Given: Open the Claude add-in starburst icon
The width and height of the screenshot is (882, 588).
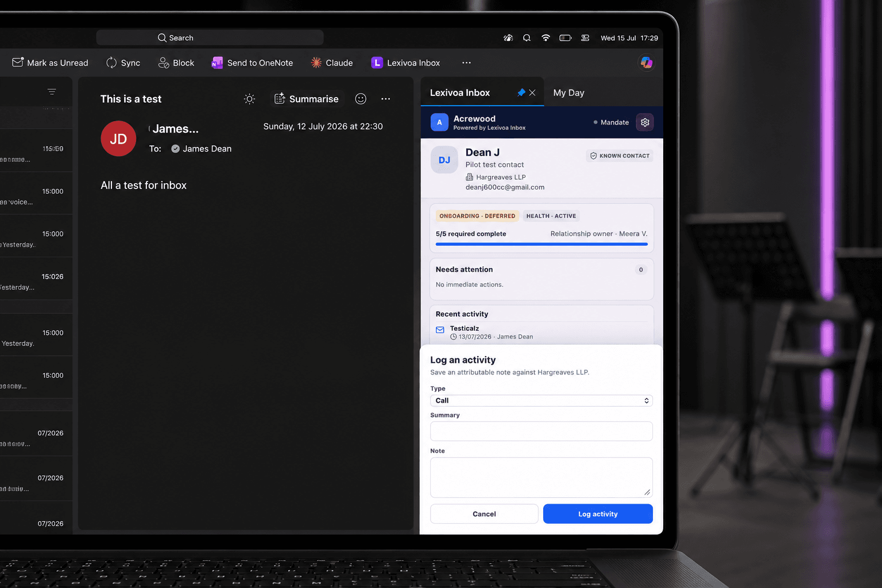Looking at the screenshot, I should coord(316,63).
